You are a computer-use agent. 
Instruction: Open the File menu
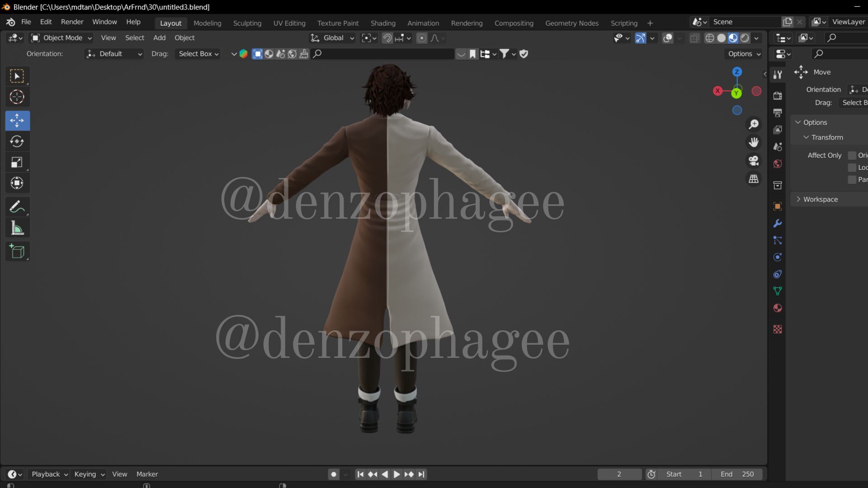[x=26, y=22]
